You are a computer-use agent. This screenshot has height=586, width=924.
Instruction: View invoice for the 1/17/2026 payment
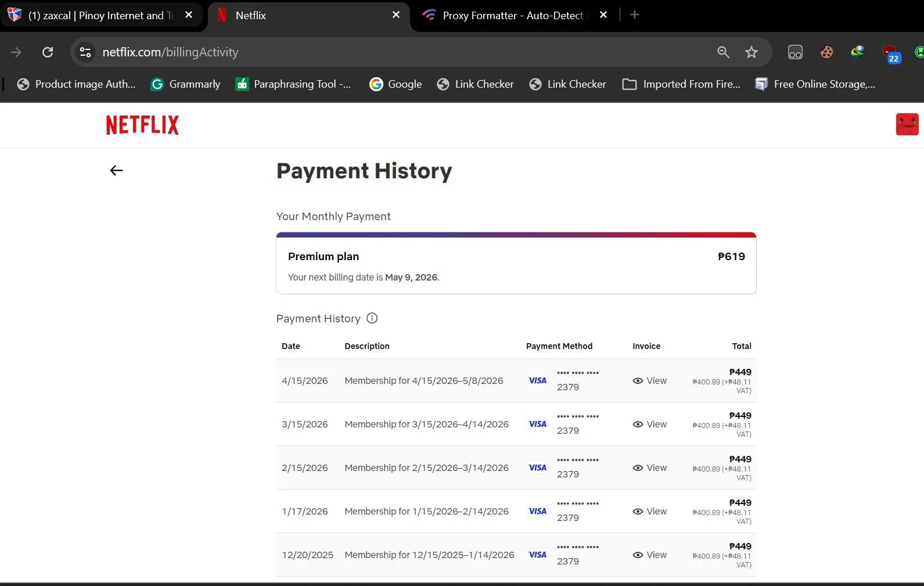650,512
